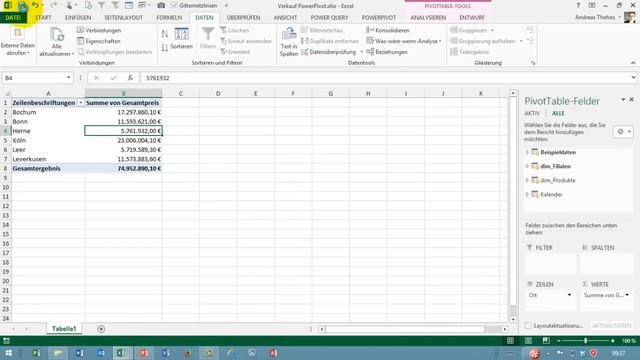The image size is (640, 360).
Task: Select cell with Gesamtergebnis
Action: tap(48, 169)
